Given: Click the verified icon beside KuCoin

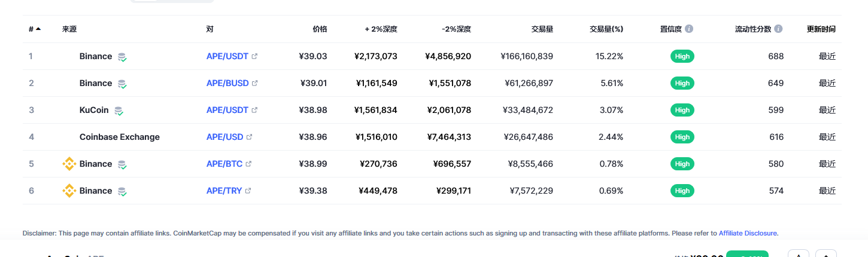Looking at the screenshot, I should (x=119, y=111).
